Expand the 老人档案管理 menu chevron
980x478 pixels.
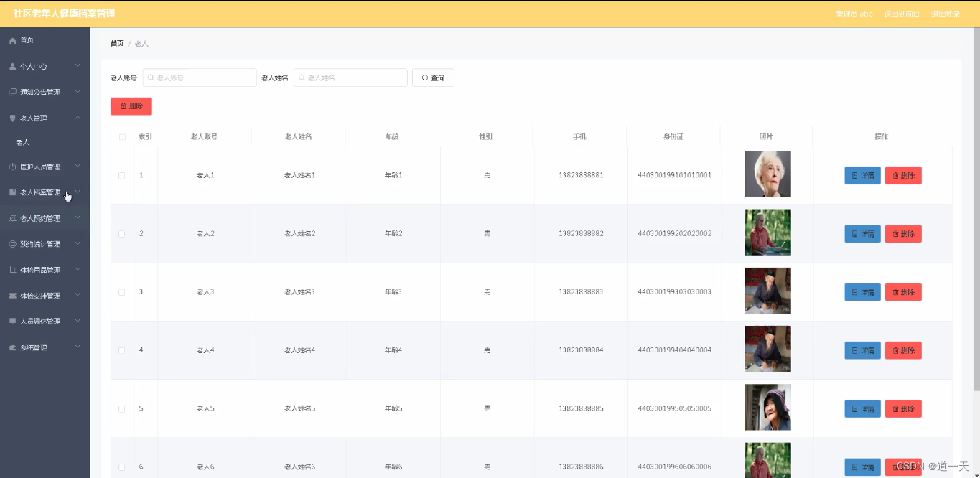78,192
